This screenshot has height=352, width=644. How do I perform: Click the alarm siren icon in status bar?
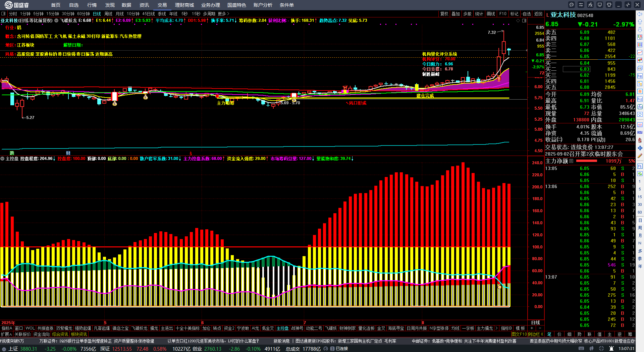point(611,349)
